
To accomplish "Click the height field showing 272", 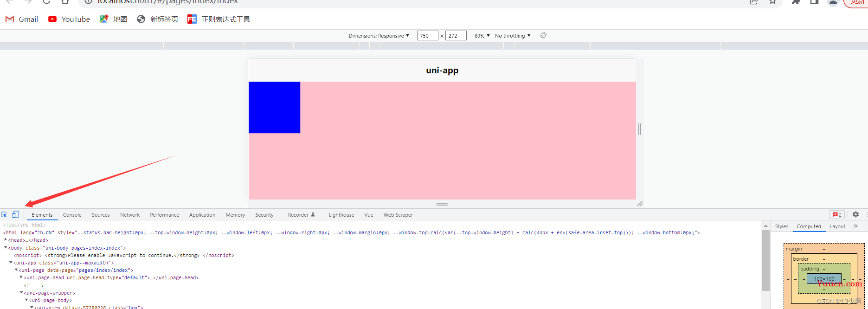I will [456, 36].
